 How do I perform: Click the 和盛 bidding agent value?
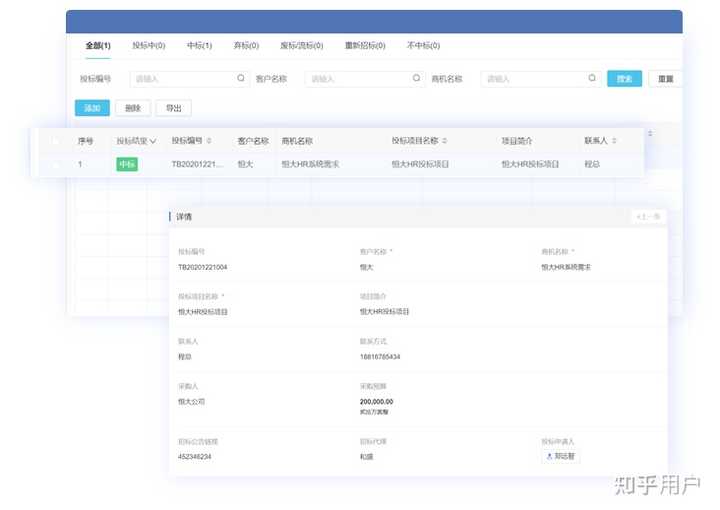pyautogui.click(x=366, y=457)
